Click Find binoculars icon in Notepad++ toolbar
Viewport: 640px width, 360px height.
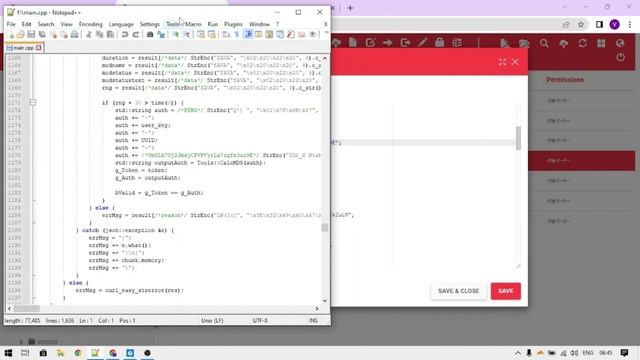(x=150, y=35)
